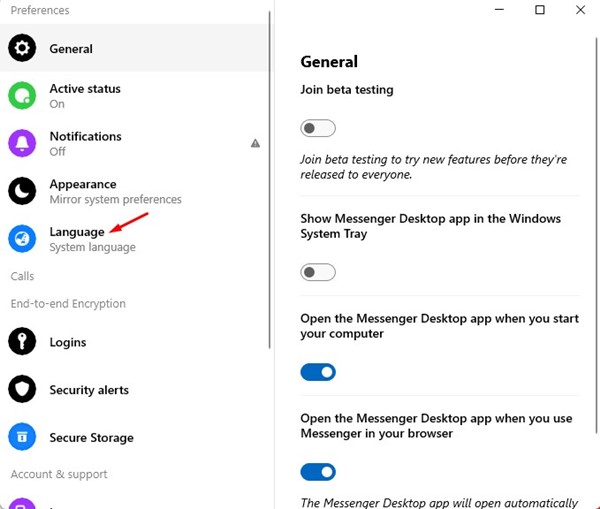Viewport: 600px width, 509px height.
Task: Maximize the Preferences window
Action: click(x=540, y=10)
